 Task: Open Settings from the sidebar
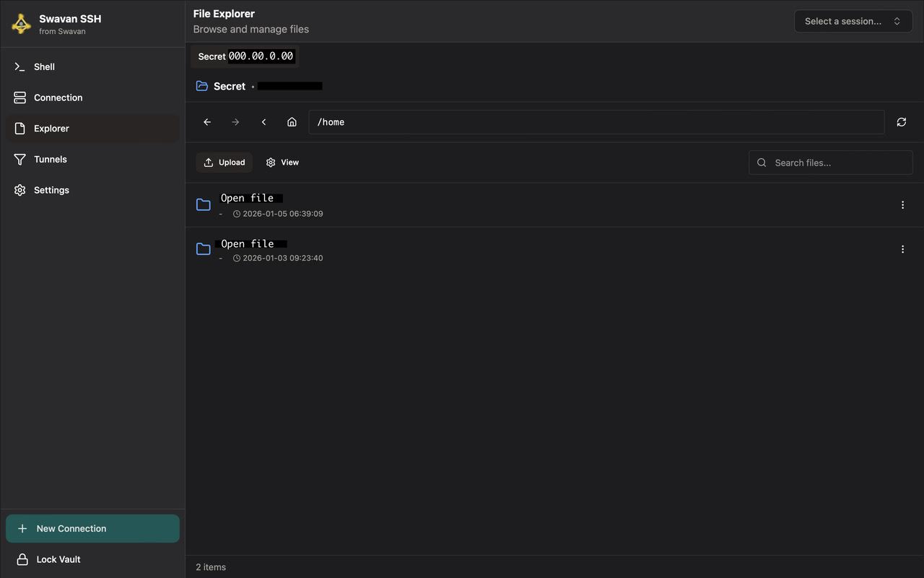51,189
